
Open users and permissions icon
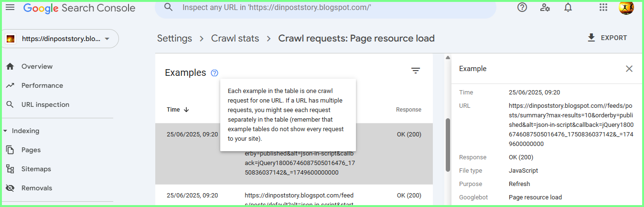pos(545,7)
